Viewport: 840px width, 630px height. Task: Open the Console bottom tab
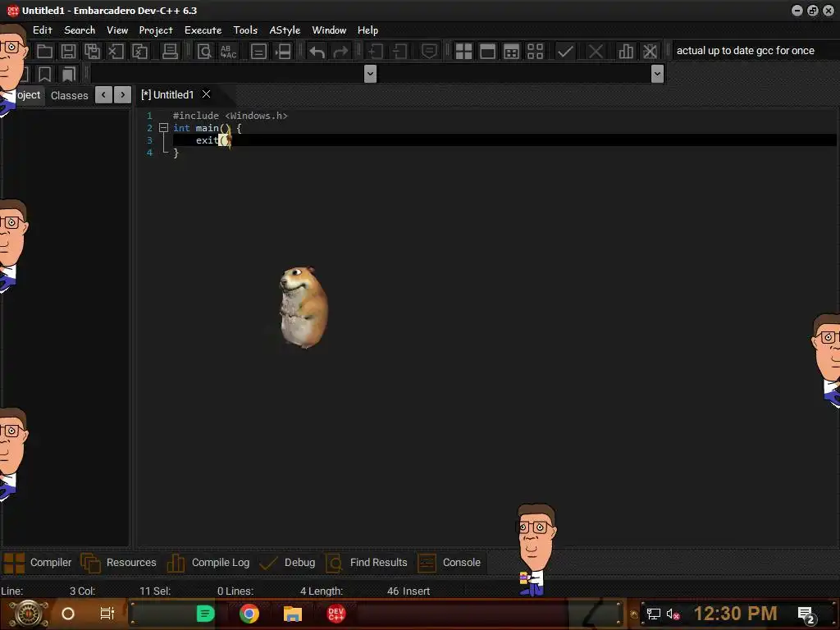(x=449, y=563)
